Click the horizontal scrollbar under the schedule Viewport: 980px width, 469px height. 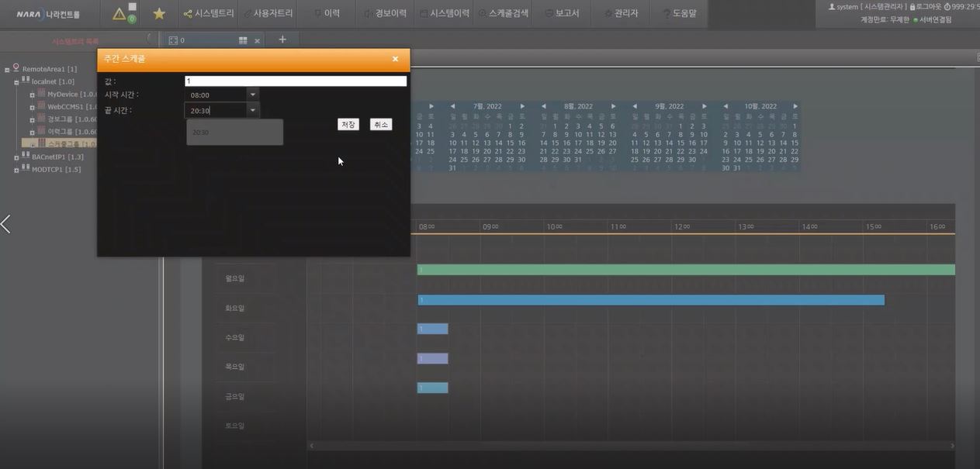(631, 446)
